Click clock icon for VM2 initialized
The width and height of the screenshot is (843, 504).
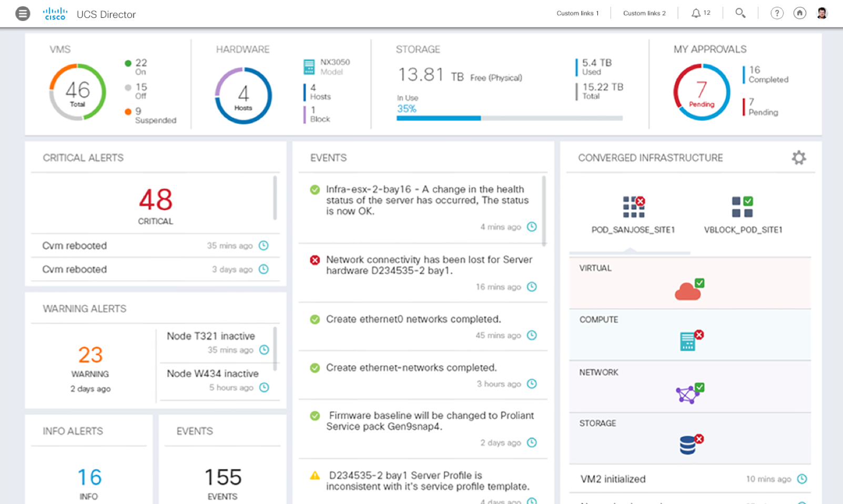tap(802, 479)
